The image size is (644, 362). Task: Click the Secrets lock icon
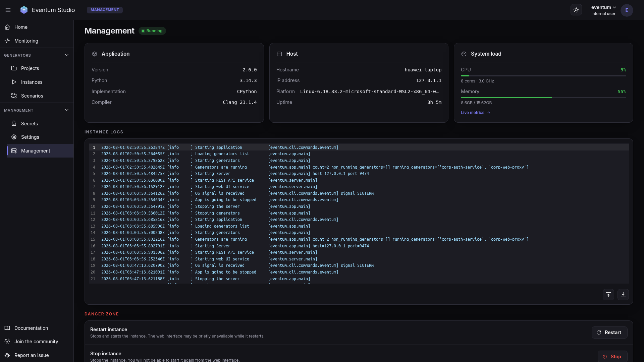14,123
